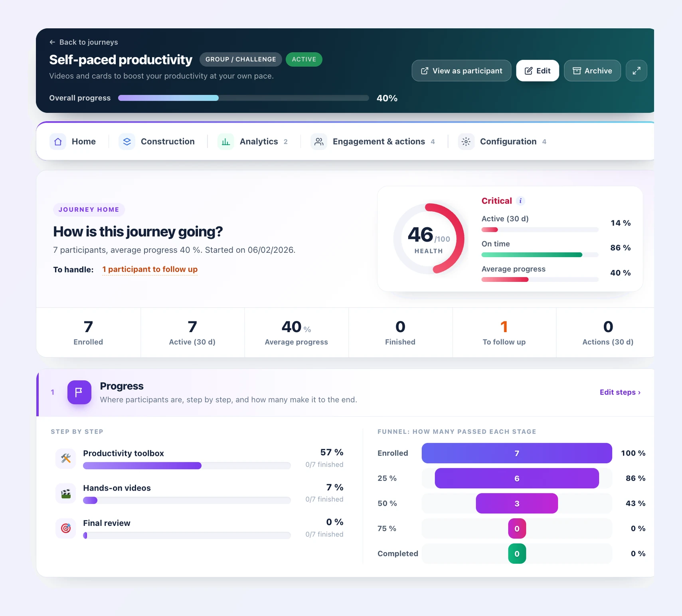
Task: Click the On time 86 % metric
Action: pos(556,248)
